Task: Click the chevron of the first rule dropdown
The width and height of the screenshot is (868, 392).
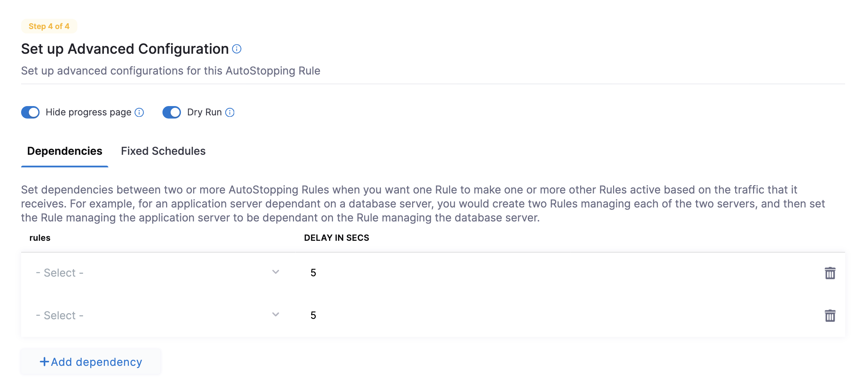Action: point(275,272)
